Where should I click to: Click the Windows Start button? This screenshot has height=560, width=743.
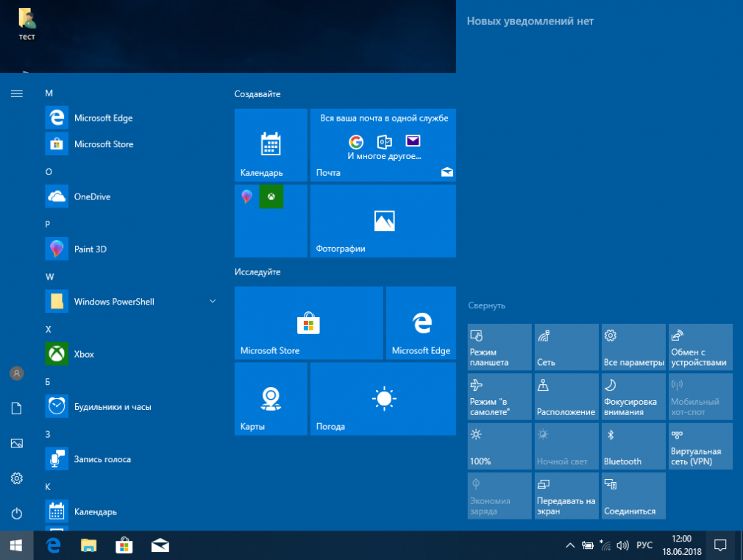(17, 546)
